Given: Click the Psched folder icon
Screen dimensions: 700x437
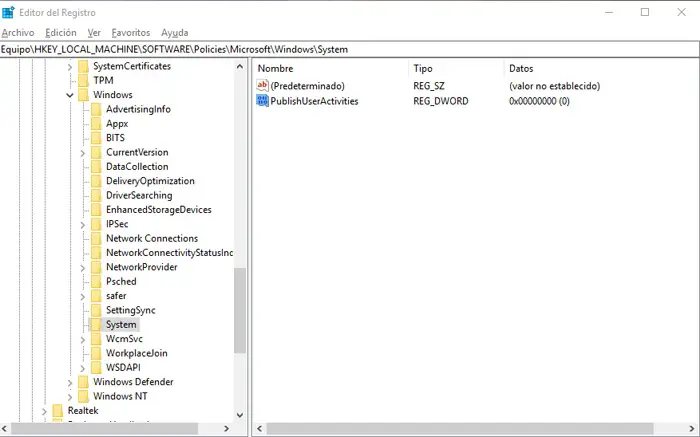Looking at the screenshot, I should point(96,281).
